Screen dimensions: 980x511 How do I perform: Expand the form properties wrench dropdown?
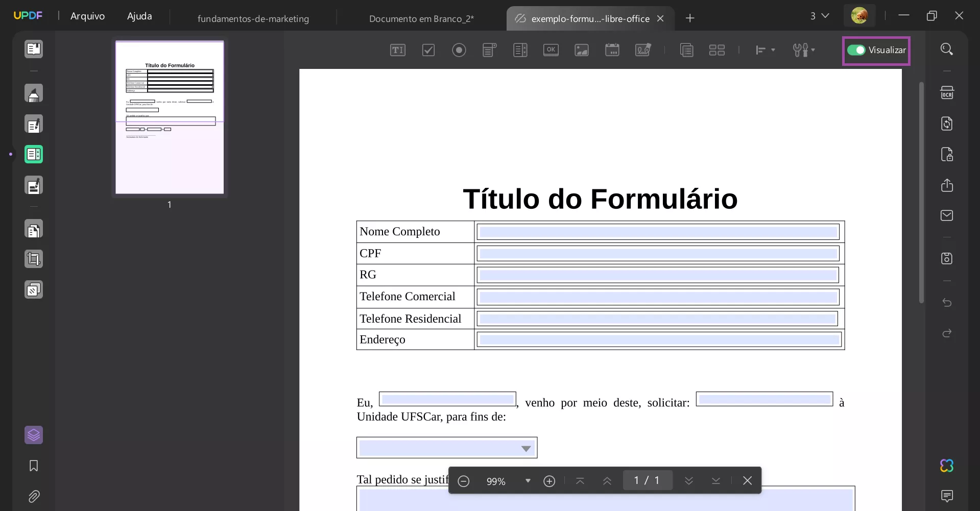click(x=804, y=50)
